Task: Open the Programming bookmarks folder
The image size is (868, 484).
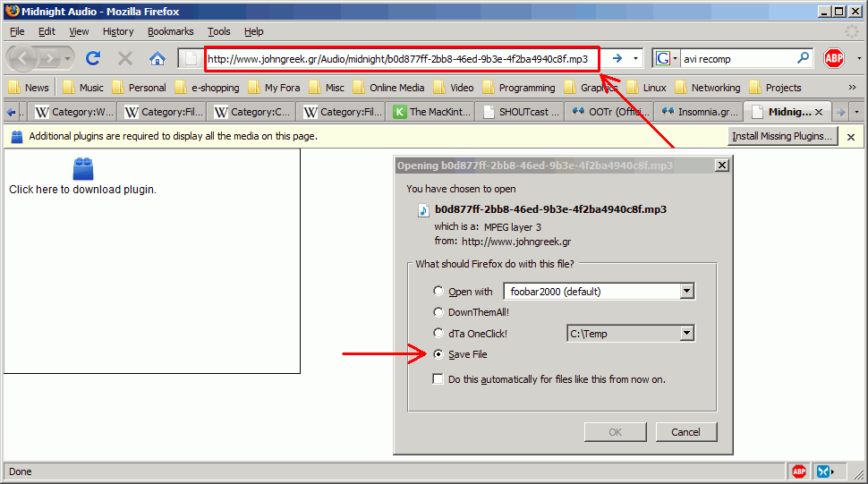Action: pos(519,88)
